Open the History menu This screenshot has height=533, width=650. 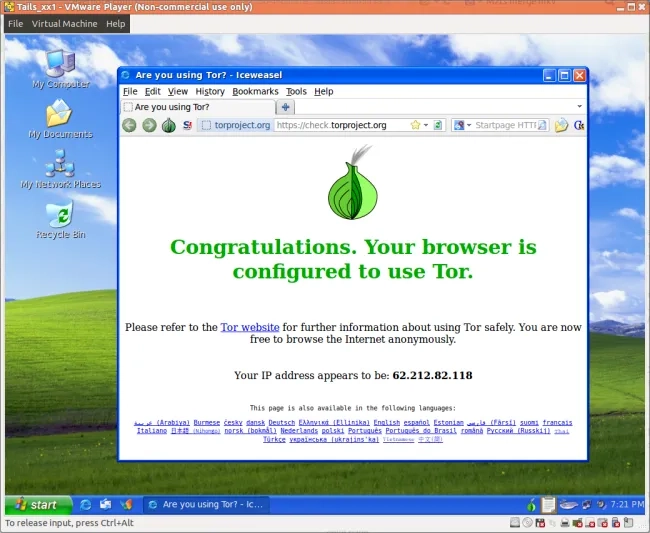pos(210,91)
